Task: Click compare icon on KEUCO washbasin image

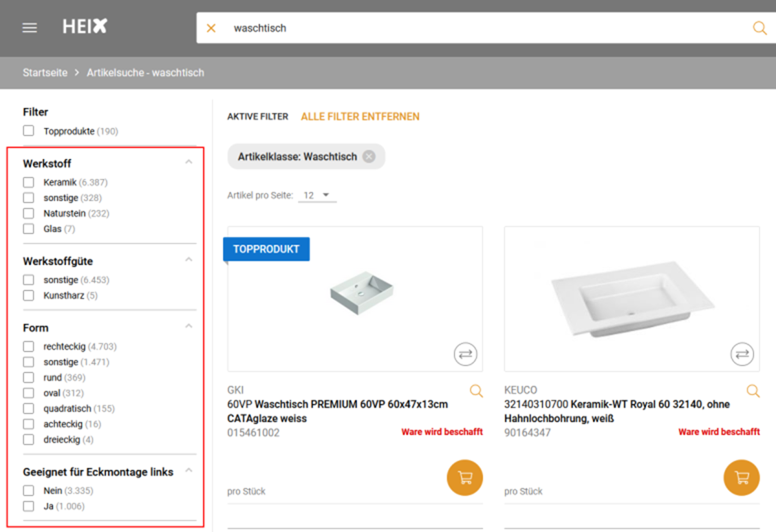Action: [x=742, y=353]
